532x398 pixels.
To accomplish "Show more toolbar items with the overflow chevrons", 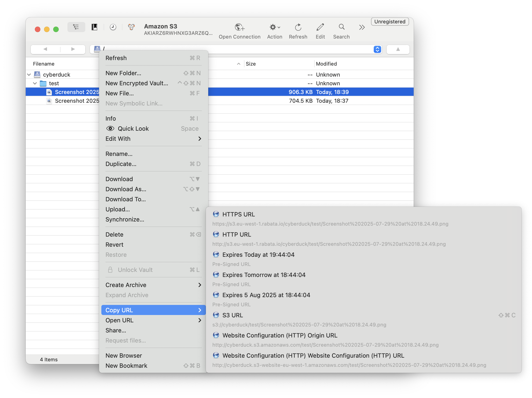I will tap(362, 28).
